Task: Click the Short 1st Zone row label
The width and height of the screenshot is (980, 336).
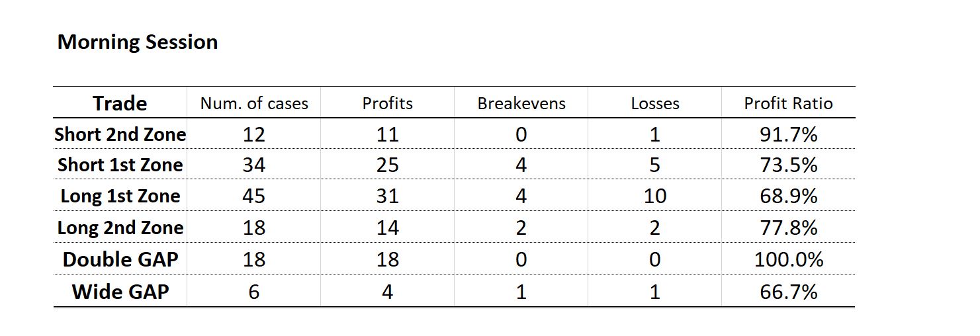Action: pos(120,165)
